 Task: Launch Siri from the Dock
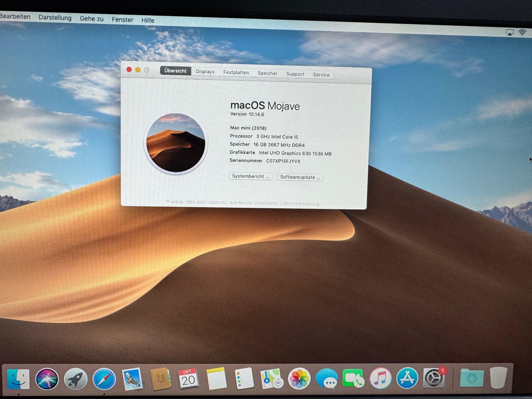pyautogui.click(x=47, y=379)
